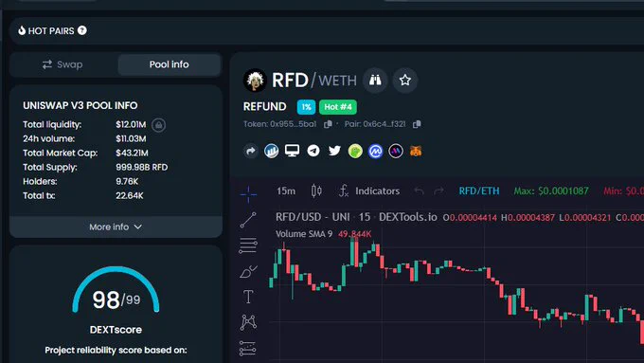Viewport: 644px width, 363px height.
Task: Click the 1% fee badge
Action: (307, 107)
